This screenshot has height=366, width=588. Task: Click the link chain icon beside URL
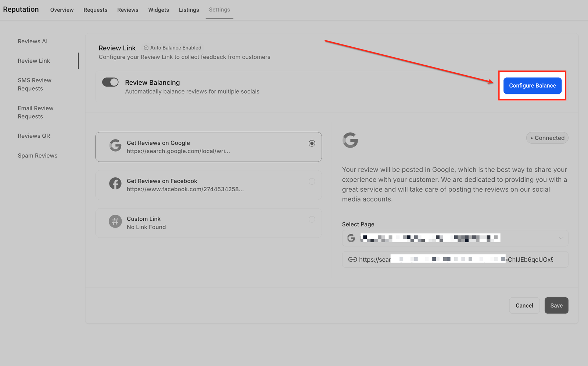coord(352,260)
